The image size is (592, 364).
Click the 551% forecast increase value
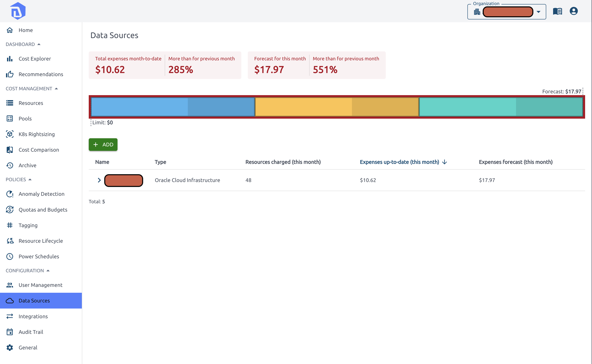coord(325,70)
